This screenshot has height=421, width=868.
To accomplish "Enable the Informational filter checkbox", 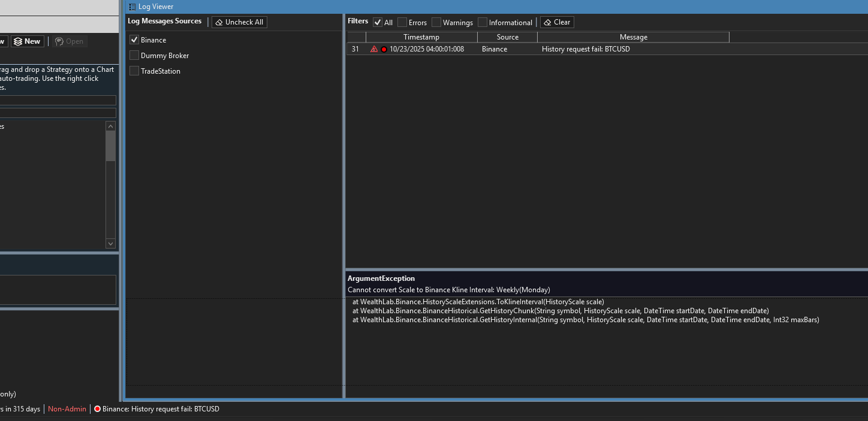I will (x=483, y=22).
